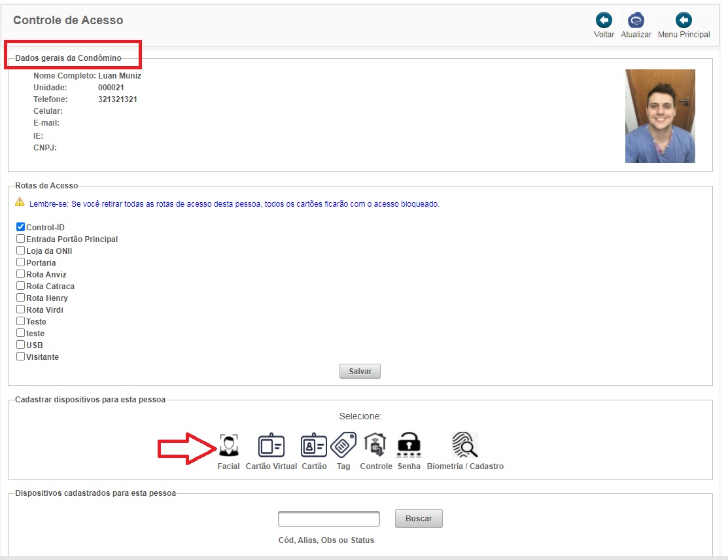Choose the Cartão Virtual device icon
Screen dimensions: 728x560
[271, 446]
